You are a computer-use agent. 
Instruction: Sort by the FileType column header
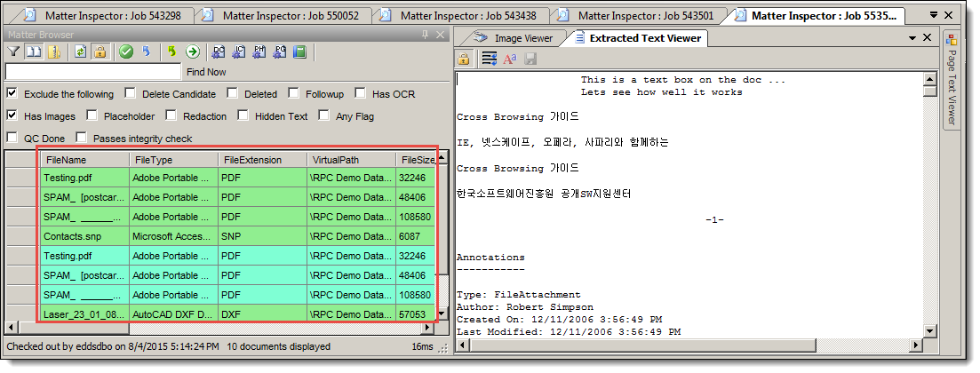[174, 160]
